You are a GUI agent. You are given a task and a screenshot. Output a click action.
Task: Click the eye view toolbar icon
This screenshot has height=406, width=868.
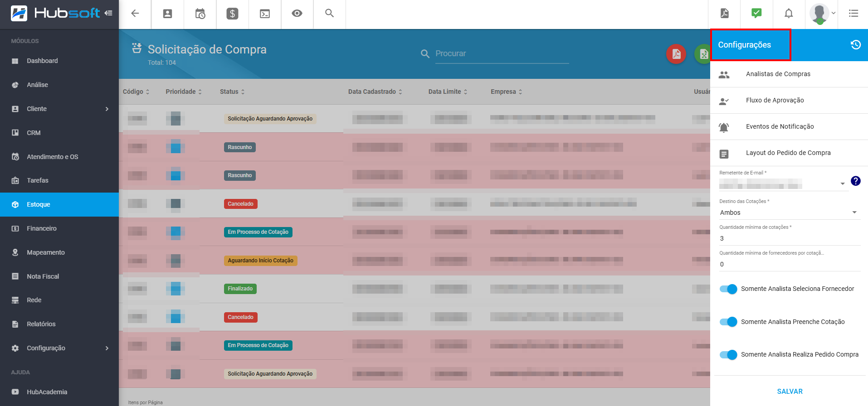pos(297,14)
